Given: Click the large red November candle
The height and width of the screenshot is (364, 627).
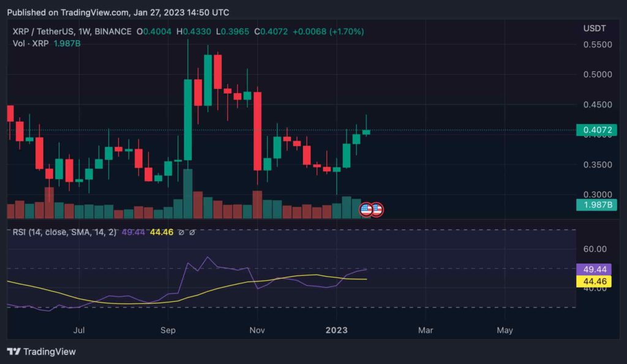Looking at the screenshot, I should [258, 131].
